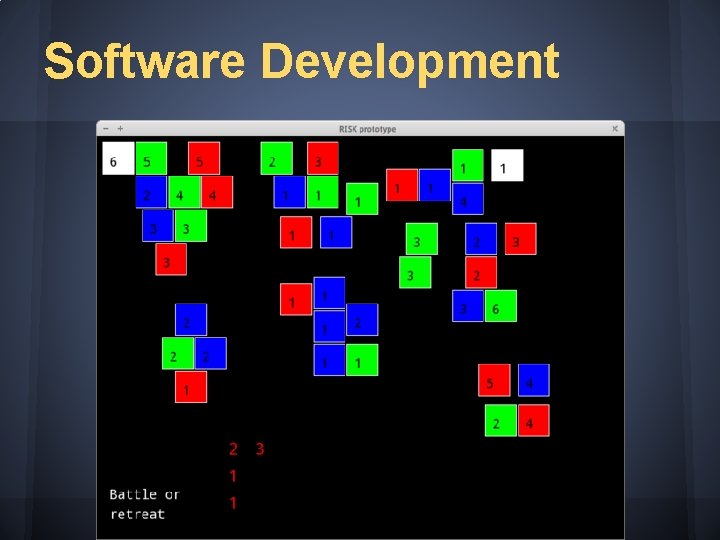
Task: Click the red 1 square below green 2 and blue 2
Action: pyautogui.click(x=191, y=387)
